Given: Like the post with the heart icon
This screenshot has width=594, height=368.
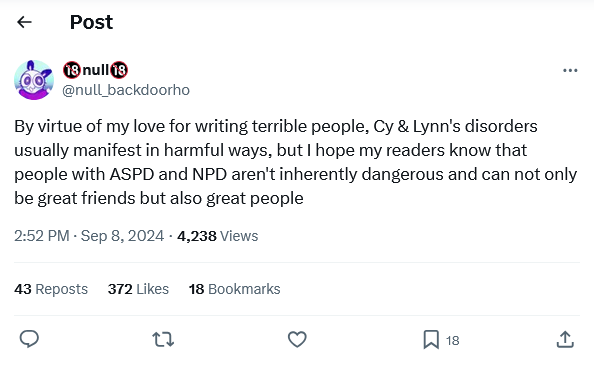Looking at the screenshot, I should click(297, 339).
